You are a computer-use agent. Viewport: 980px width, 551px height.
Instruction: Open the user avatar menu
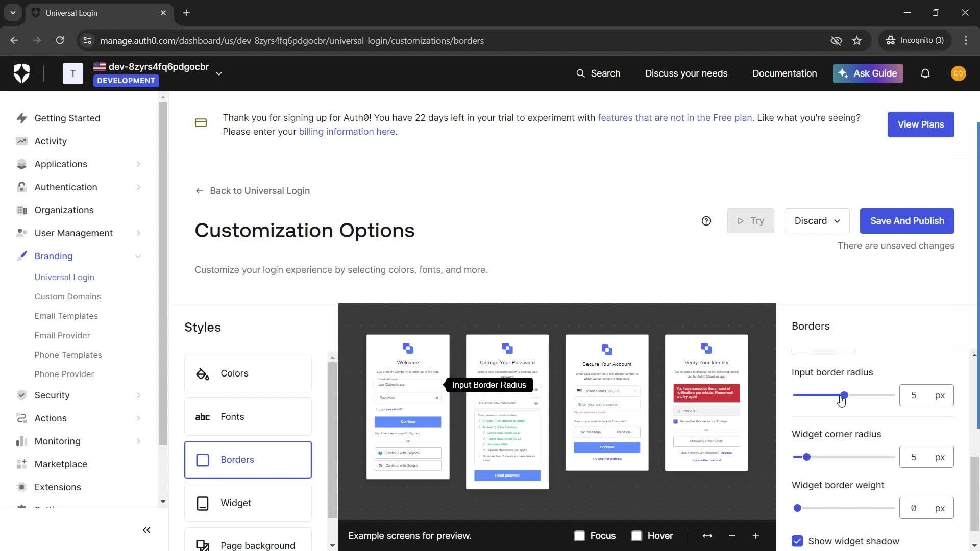[958, 73]
